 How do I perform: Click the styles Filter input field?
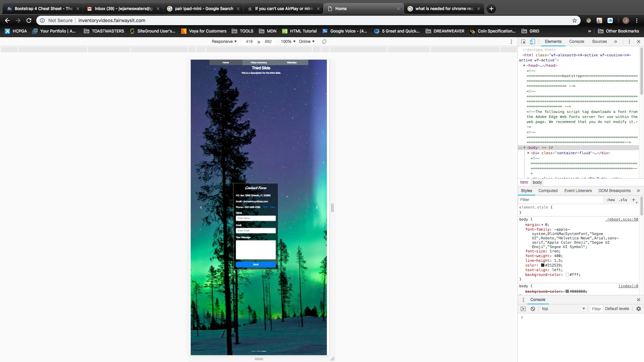[560, 200]
